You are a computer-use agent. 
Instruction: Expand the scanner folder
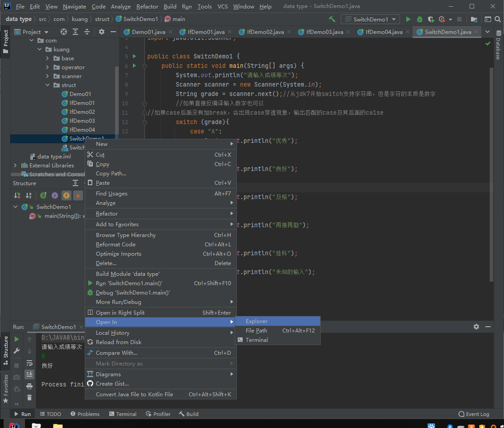pos(47,76)
